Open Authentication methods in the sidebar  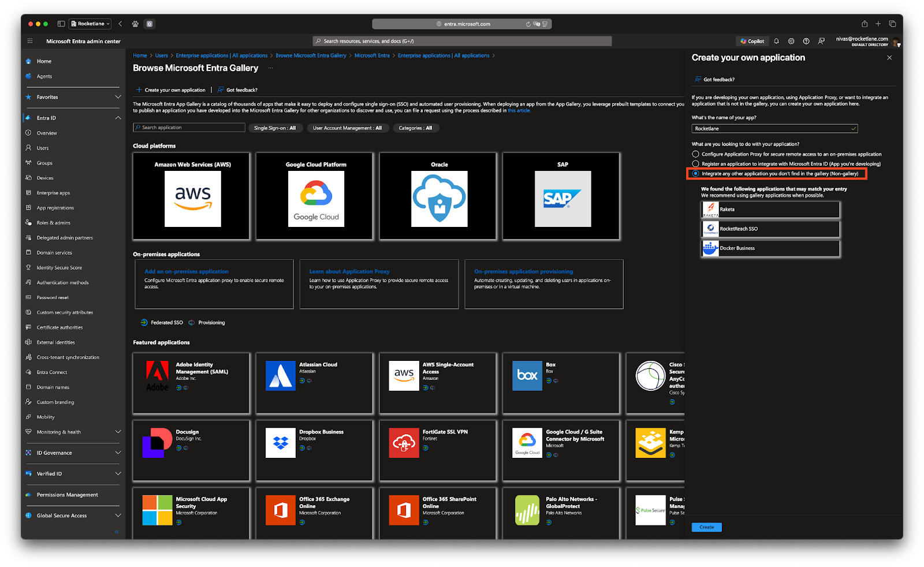point(62,283)
